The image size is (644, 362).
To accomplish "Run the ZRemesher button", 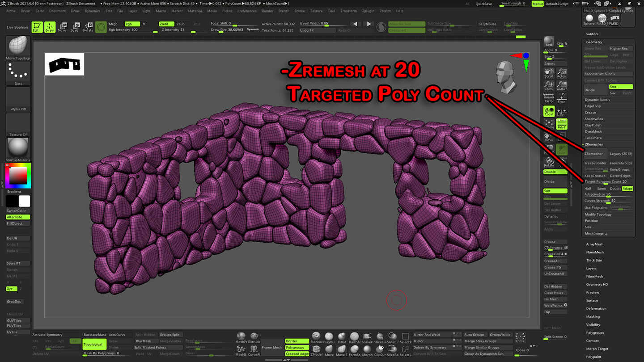I will 595,153.
